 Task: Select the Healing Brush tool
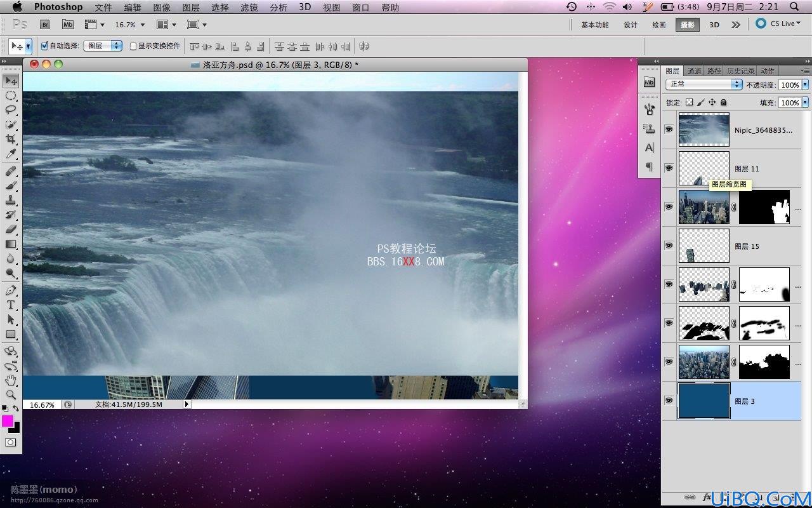click(11, 171)
